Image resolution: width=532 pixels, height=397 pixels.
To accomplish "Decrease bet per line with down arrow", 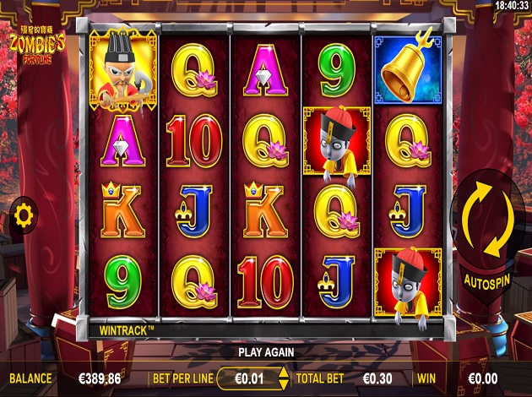I will pos(283,384).
